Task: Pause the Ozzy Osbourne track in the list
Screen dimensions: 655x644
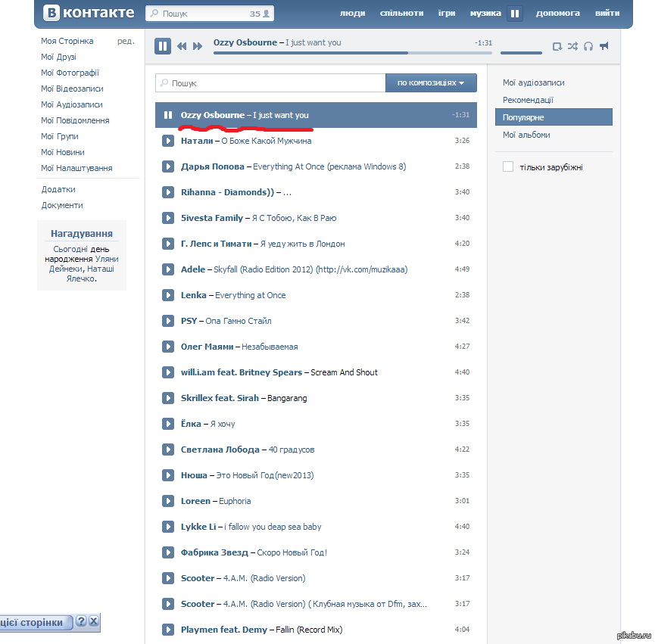Action: pyautogui.click(x=168, y=115)
